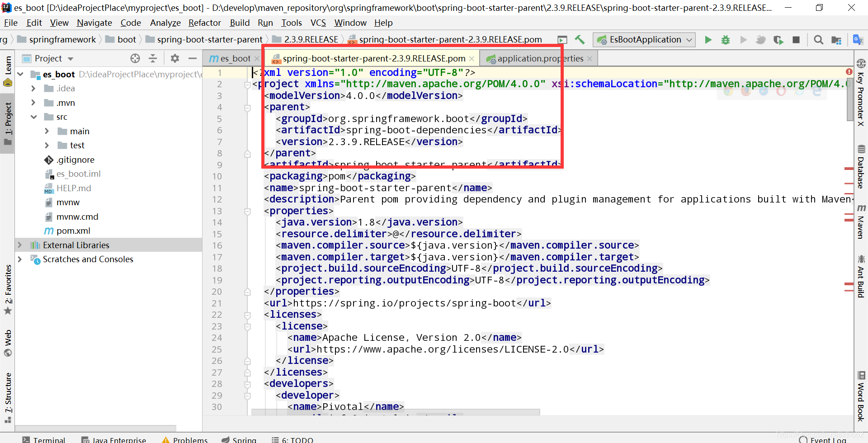Open the VCS menu
This screenshot has width=868, height=443.
(x=318, y=23)
